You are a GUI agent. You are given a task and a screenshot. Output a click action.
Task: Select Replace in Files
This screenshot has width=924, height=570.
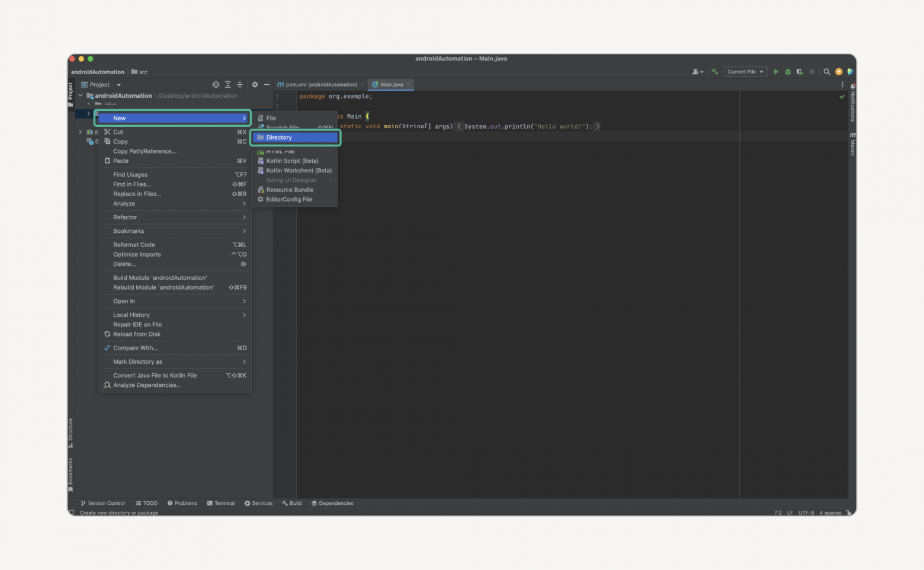click(175, 194)
